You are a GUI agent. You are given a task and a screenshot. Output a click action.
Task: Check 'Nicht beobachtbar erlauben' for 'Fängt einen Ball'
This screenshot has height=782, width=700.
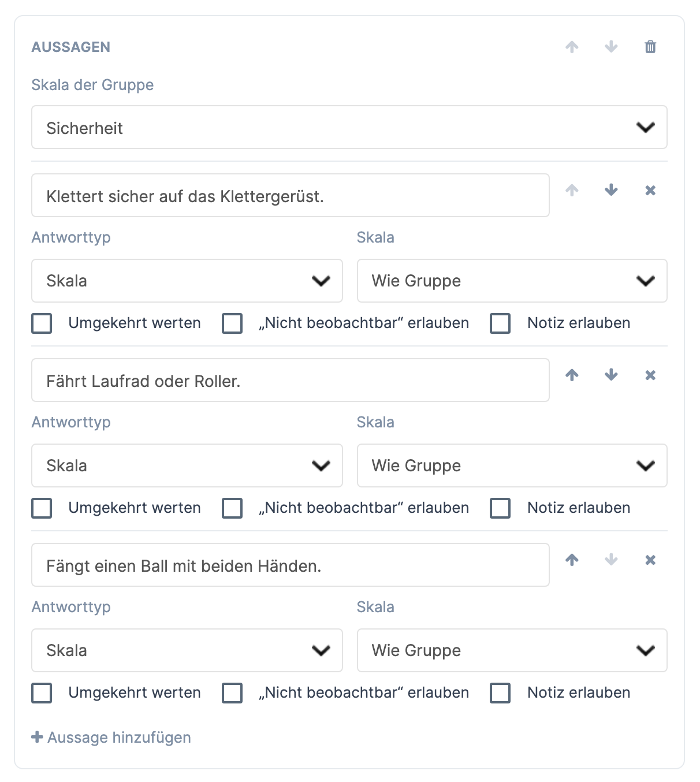click(x=232, y=693)
